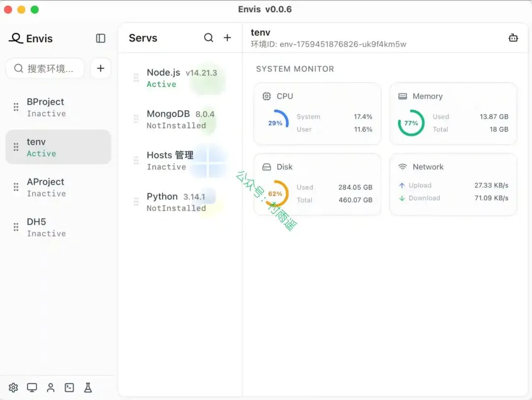Select the BProject environment
532x400 pixels.
58,107
